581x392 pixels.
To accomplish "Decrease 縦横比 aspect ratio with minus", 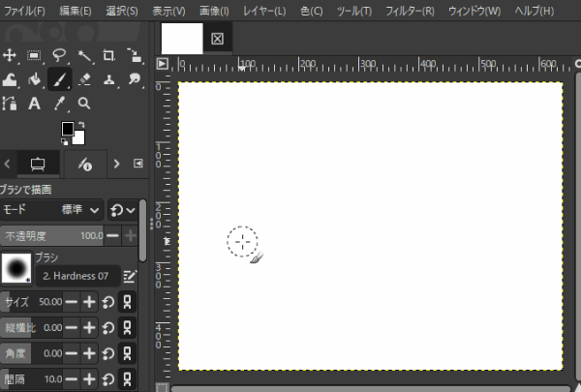I will point(71,328).
